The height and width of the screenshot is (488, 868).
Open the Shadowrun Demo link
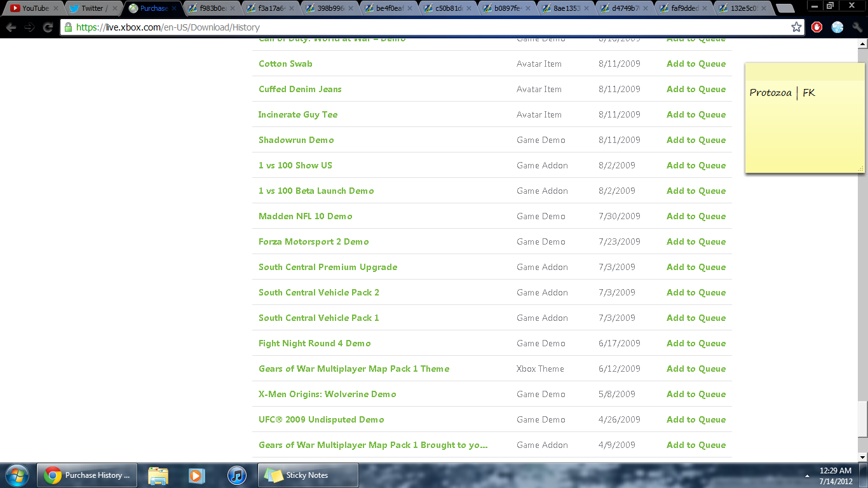click(296, 140)
